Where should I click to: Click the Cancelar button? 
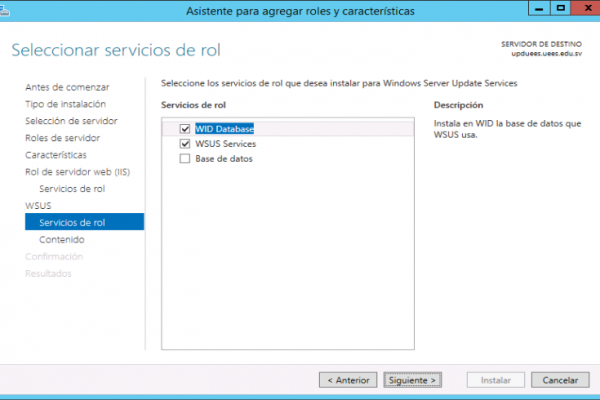(560, 380)
